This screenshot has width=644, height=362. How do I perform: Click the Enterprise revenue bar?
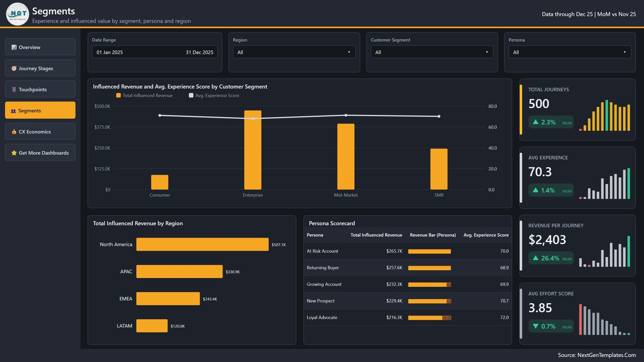click(253, 150)
